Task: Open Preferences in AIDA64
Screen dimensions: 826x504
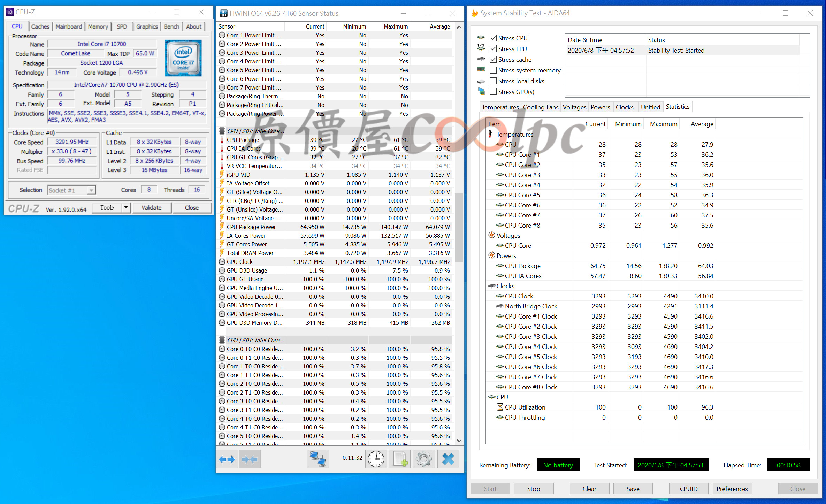Action: [x=732, y=489]
